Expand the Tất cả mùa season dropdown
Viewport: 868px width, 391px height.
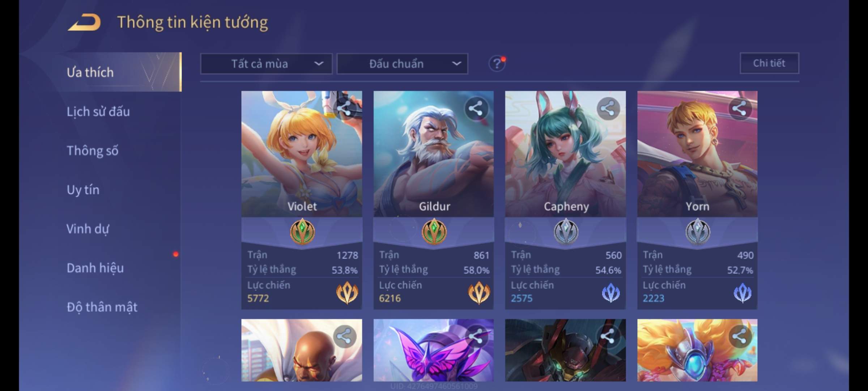[267, 64]
